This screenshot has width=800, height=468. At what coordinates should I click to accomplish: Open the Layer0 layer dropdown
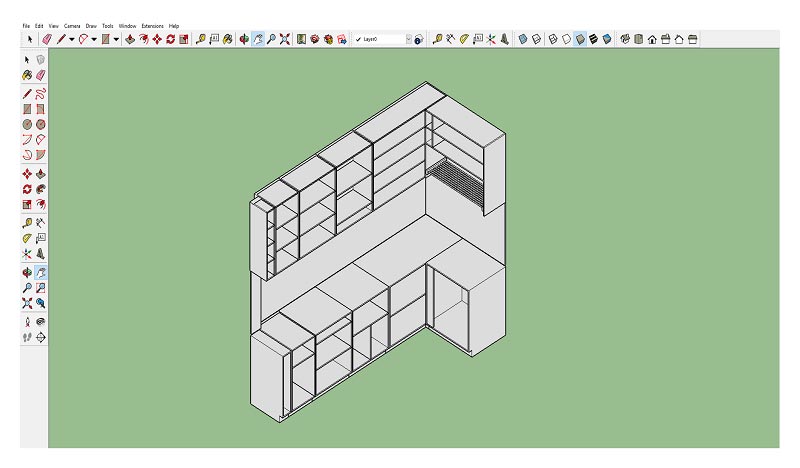[x=409, y=39]
